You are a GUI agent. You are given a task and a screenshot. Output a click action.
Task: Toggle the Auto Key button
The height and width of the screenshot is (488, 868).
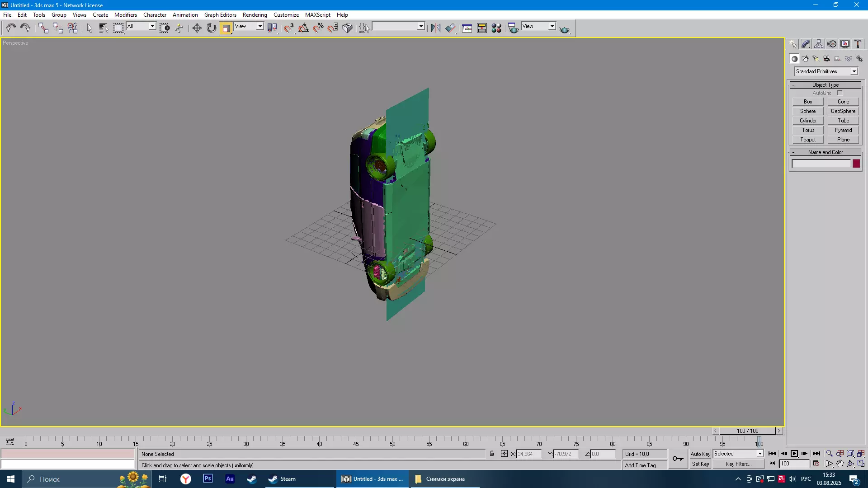click(700, 454)
